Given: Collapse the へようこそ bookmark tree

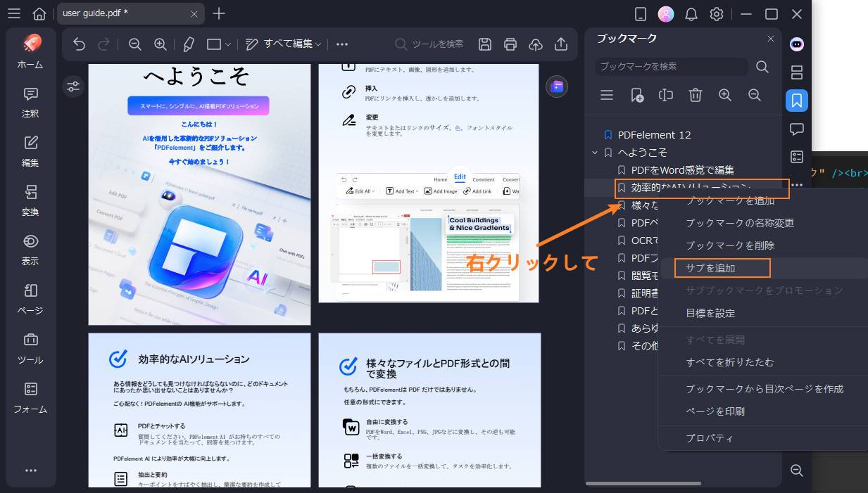Looking at the screenshot, I should (595, 152).
